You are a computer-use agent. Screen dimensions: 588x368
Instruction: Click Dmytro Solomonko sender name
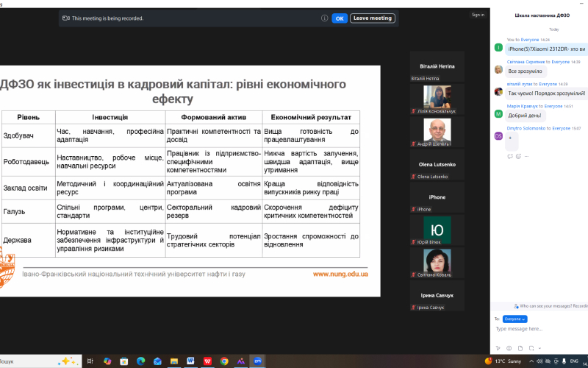[x=526, y=128]
